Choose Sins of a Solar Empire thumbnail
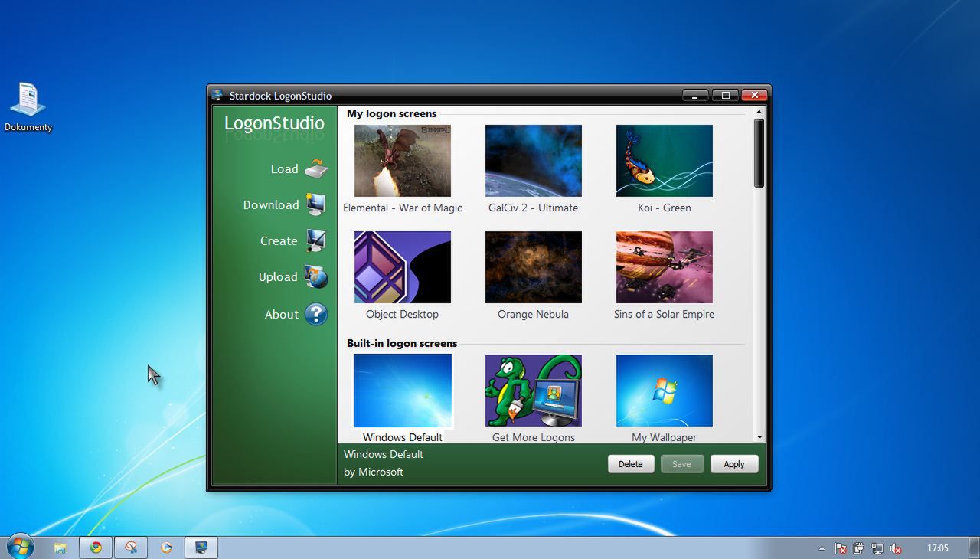The image size is (980, 559). [x=665, y=267]
